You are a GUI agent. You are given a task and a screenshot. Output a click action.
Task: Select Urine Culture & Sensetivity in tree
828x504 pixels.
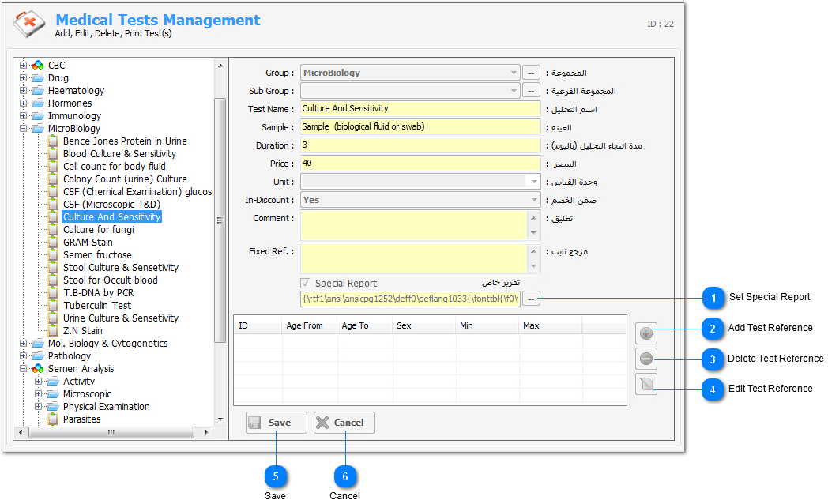coord(121,318)
